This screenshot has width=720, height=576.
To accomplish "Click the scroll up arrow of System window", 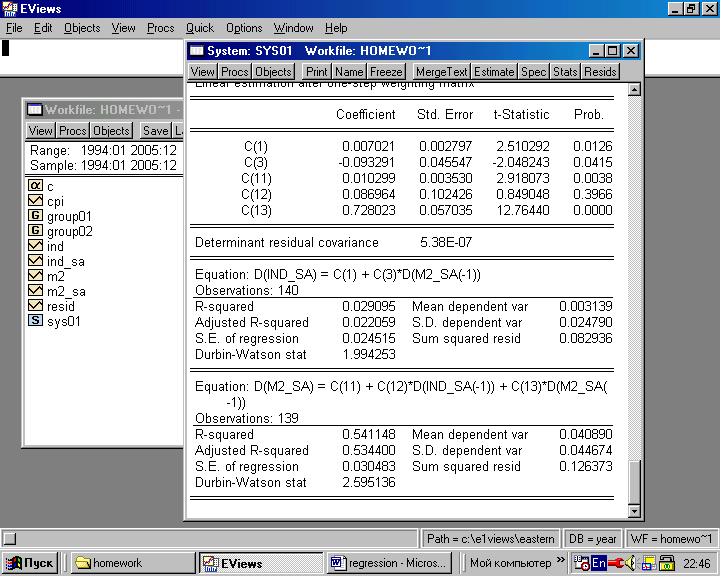I will click(x=634, y=90).
